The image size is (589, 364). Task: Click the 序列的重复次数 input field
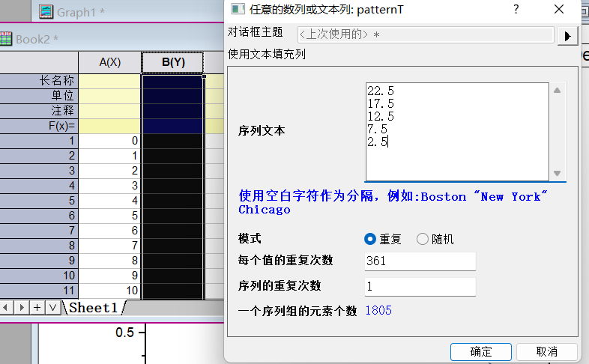(x=420, y=286)
